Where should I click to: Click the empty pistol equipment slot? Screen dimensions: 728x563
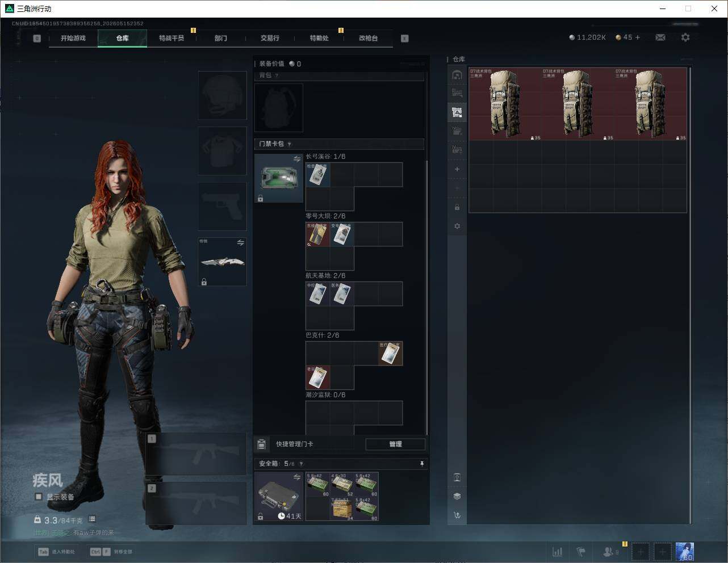point(223,207)
